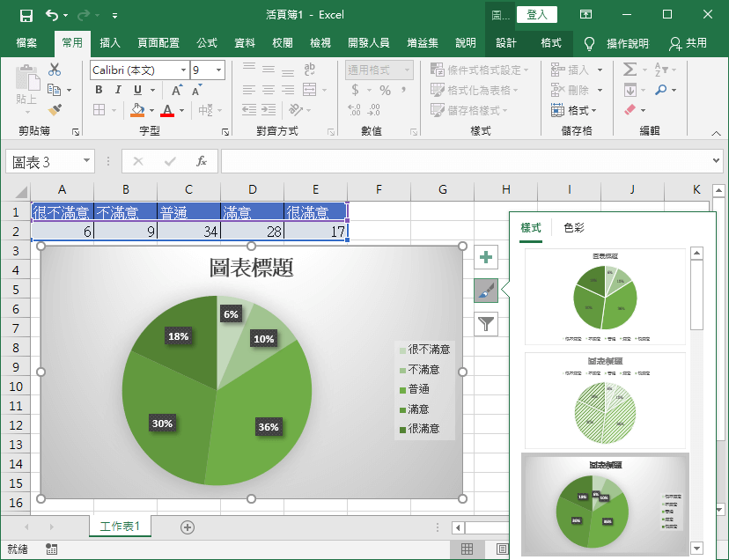
Task: Click the Delete cells (刪除) button
Action: [570, 90]
